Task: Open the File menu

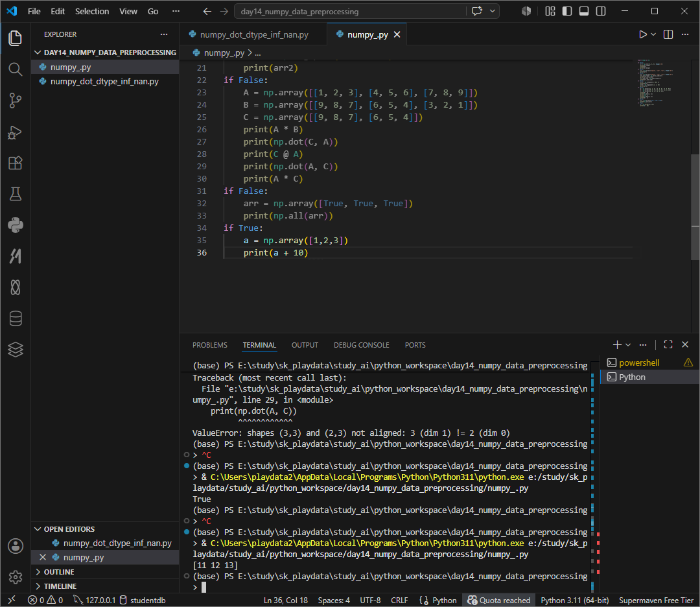Action: pos(34,11)
